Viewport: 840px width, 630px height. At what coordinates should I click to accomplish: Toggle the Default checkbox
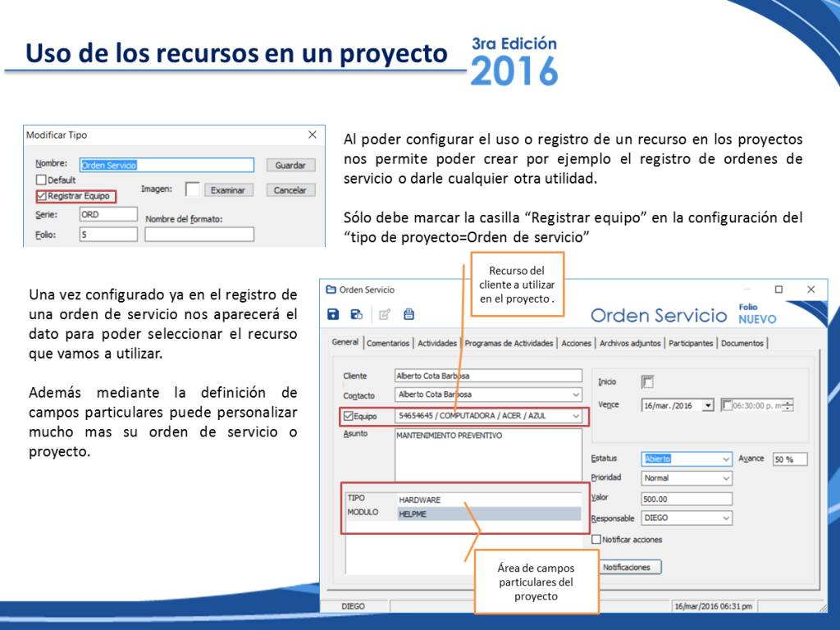41,180
